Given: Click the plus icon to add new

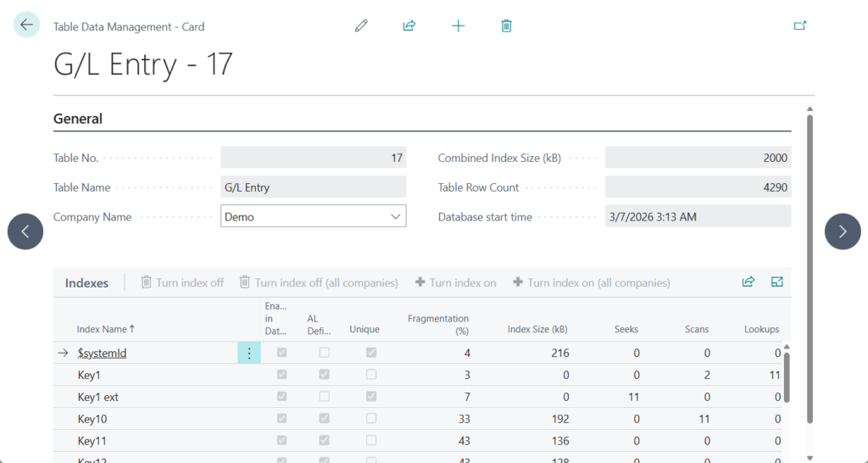Looking at the screenshot, I should (458, 25).
